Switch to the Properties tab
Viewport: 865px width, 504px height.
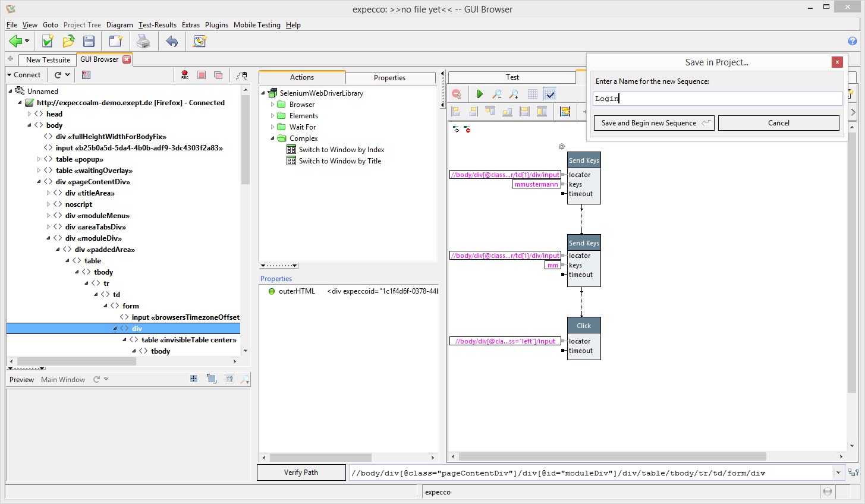tap(389, 78)
